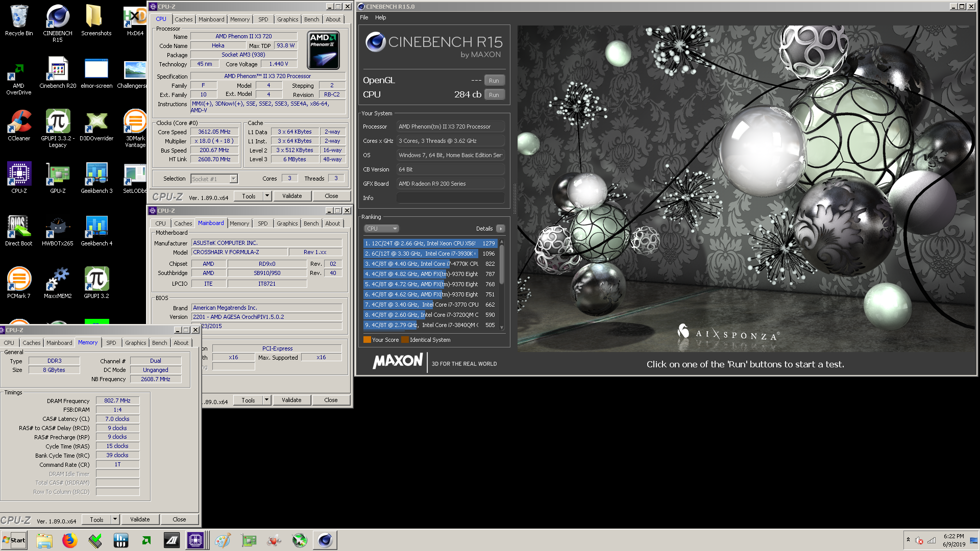Image resolution: width=980 pixels, height=551 pixels.
Task: Open Direct Boot desktop shortcut
Action: tap(19, 231)
